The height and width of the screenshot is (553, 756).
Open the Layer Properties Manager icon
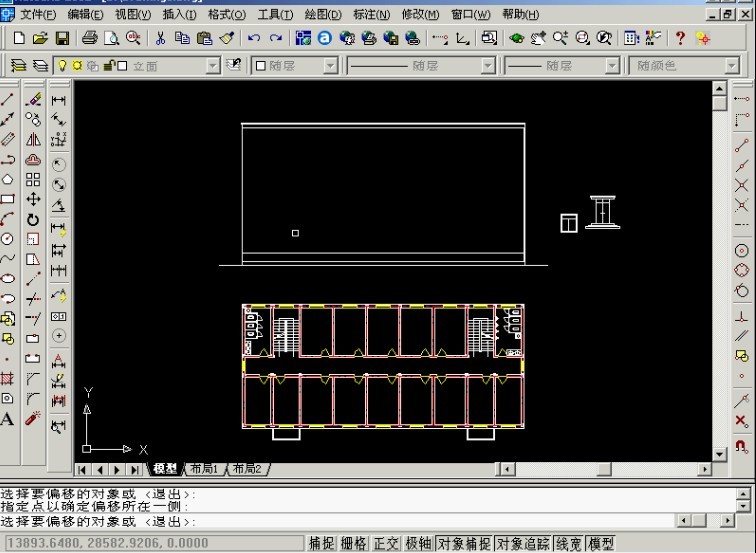(18, 65)
